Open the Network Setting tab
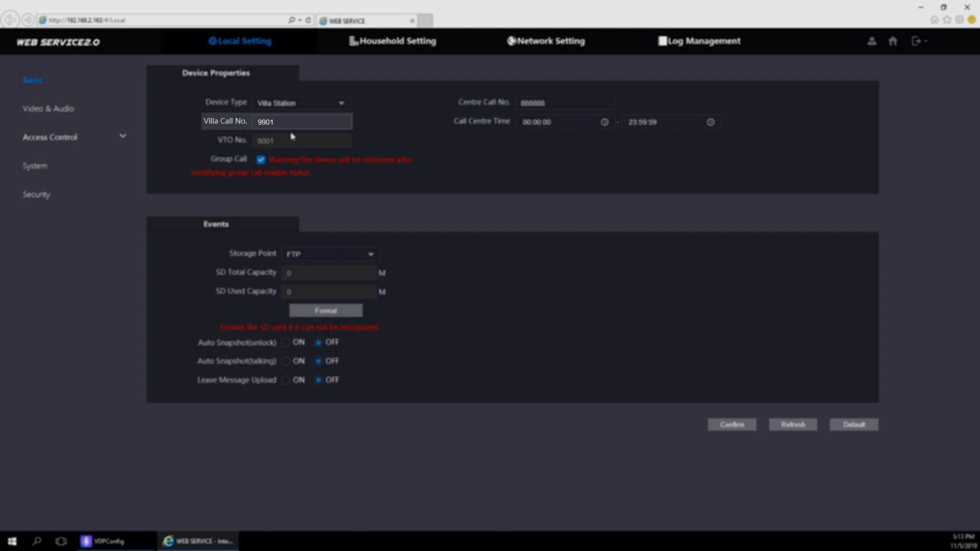Viewport: 980px width, 551px height. tap(546, 41)
